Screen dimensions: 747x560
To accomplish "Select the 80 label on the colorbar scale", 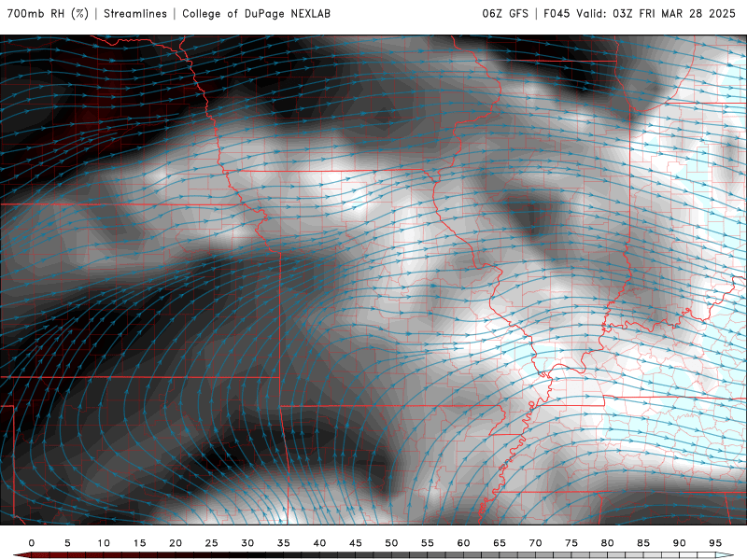I will pos(608,543).
